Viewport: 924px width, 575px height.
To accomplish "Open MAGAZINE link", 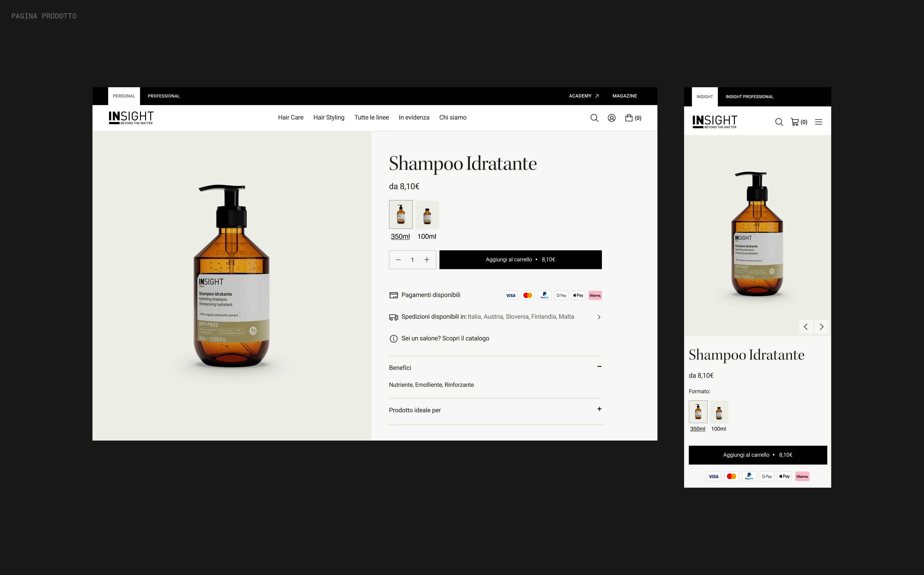I will (x=625, y=96).
